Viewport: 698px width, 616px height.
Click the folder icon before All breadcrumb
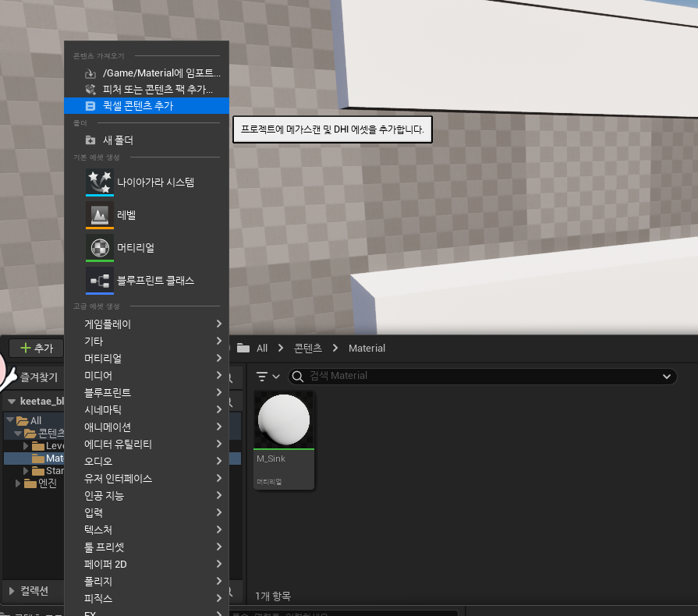[x=243, y=348]
